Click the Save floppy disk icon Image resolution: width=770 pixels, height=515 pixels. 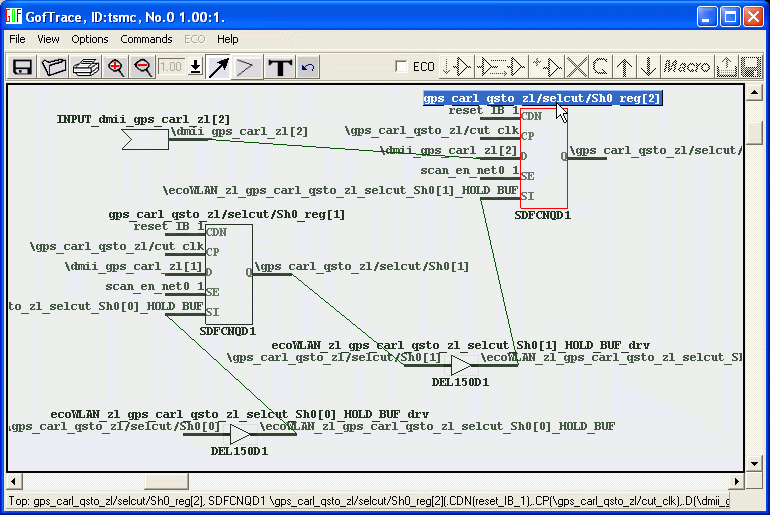22,67
